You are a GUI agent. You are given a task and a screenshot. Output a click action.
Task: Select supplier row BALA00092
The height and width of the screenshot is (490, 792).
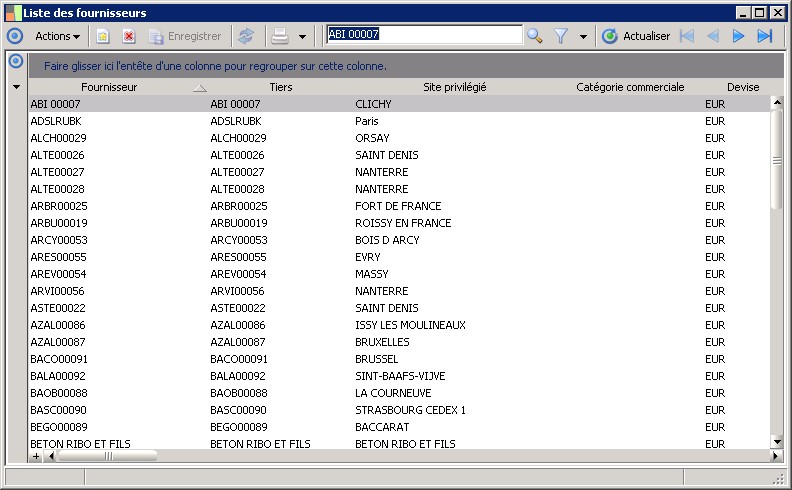(x=400, y=376)
